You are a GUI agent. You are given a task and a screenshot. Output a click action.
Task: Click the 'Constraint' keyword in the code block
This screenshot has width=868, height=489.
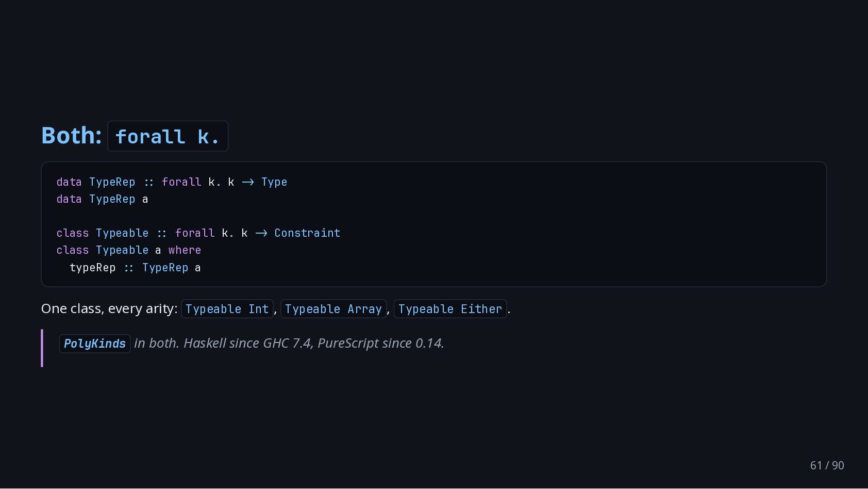click(x=307, y=233)
